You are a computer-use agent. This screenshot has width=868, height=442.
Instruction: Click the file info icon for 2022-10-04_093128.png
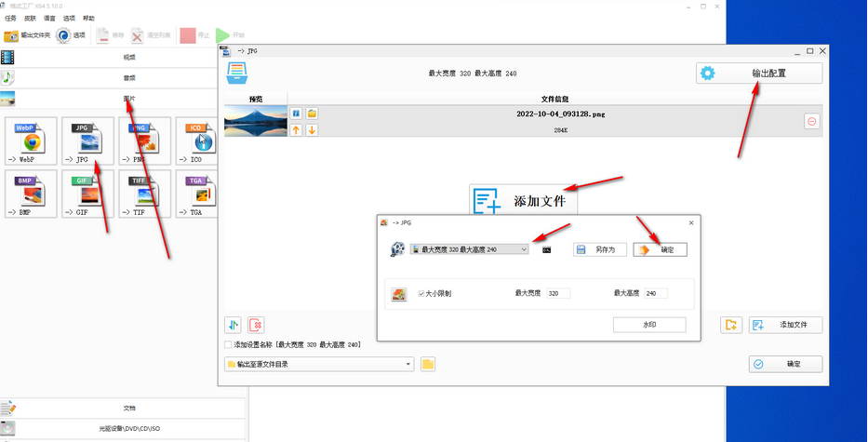297,114
